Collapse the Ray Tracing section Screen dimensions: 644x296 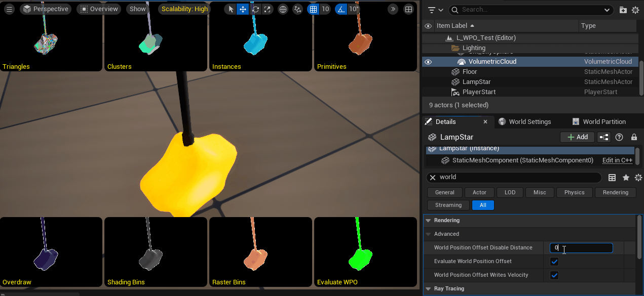pyautogui.click(x=428, y=289)
